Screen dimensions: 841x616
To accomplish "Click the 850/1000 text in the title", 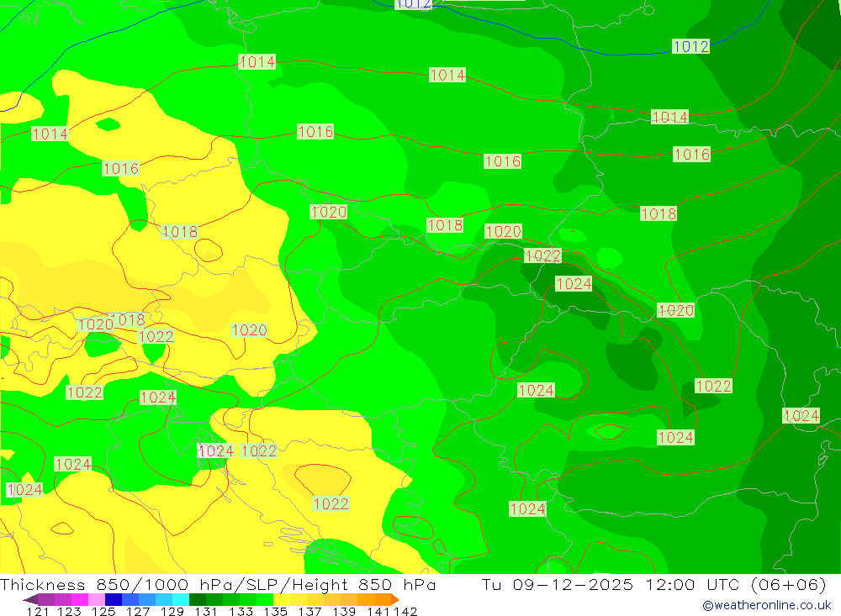I will click(x=143, y=584).
